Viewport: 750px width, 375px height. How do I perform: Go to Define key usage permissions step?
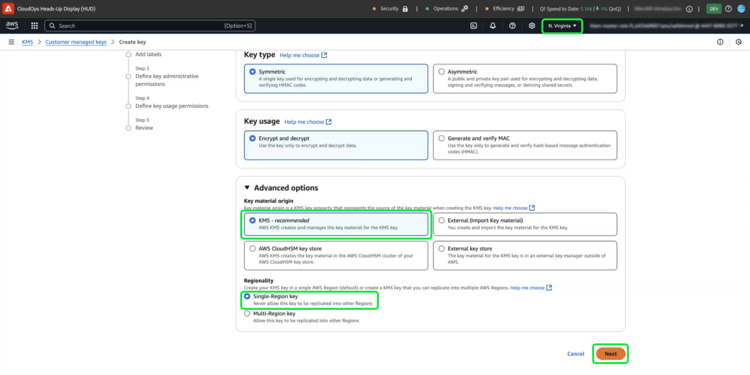click(172, 106)
